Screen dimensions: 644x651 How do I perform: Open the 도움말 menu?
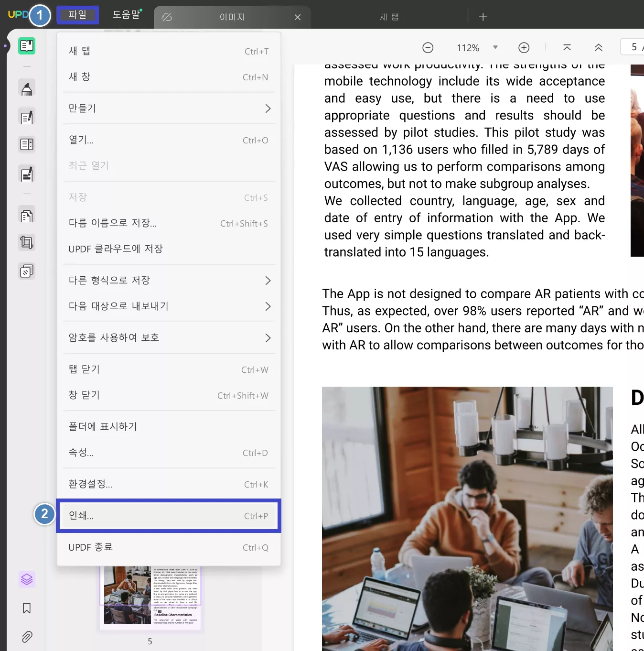click(x=126, y=15)
